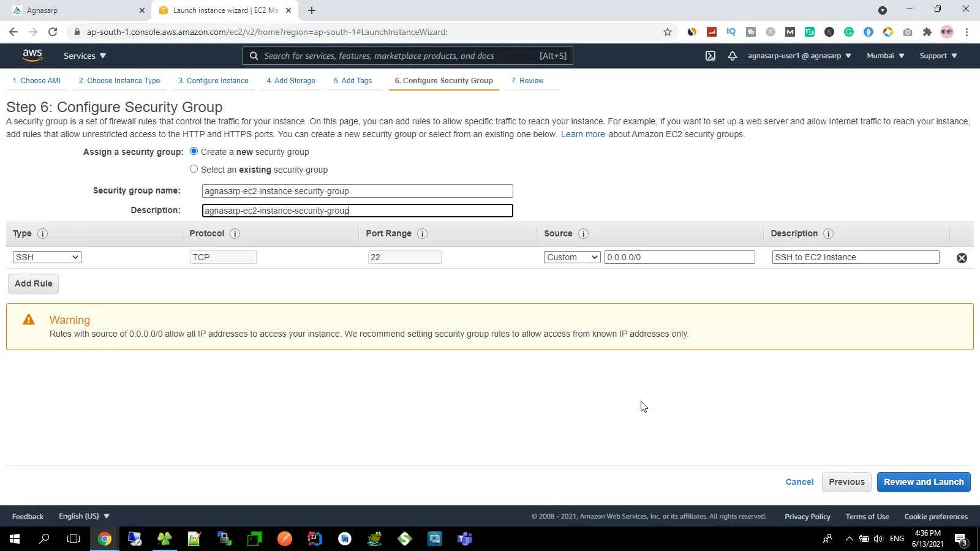This screenshot has height=551, width=980.
Task: Go to step 1 Choose AMI
Action: click(x=37, y=81)
